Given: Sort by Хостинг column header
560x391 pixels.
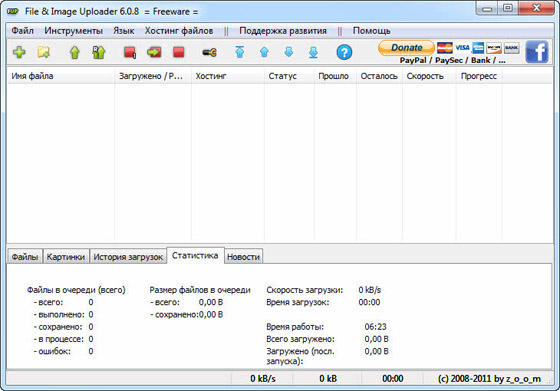Looking at the screenshot, I should coord(228,76).
